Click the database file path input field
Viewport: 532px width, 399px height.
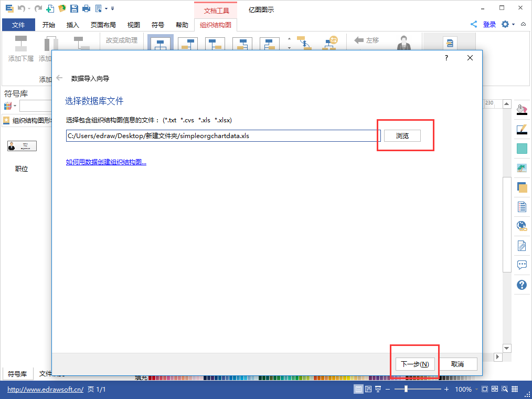(224, 136)
